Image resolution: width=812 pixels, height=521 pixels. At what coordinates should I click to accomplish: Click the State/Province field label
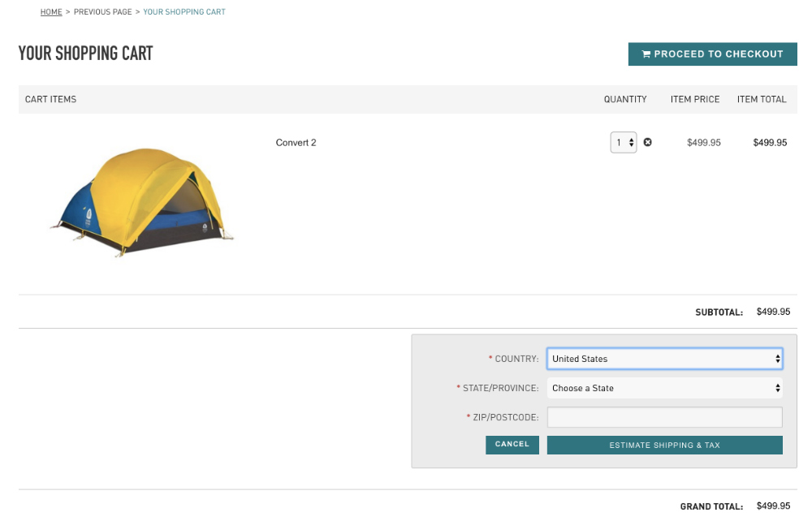click(500, 388)
